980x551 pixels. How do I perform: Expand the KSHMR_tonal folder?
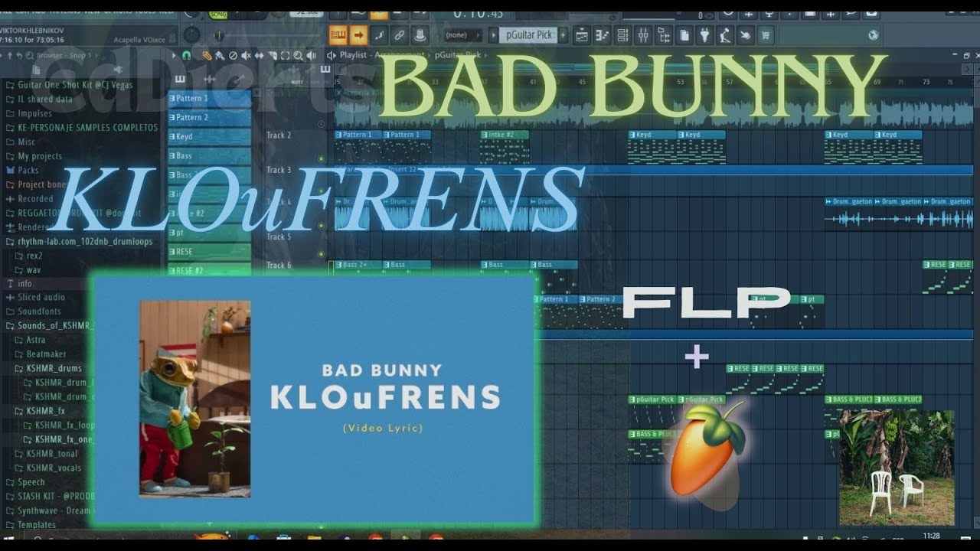(51, 454)
